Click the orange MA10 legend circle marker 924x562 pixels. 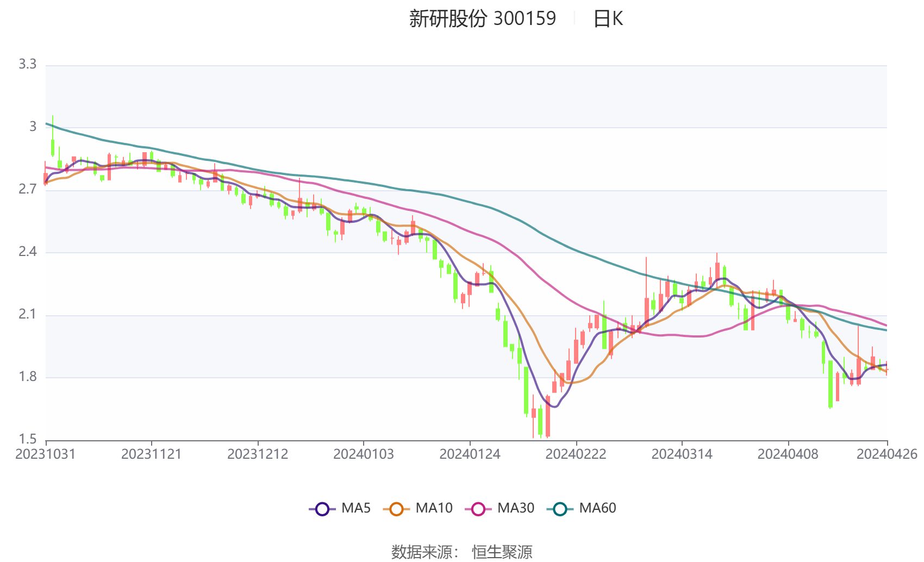396,509
